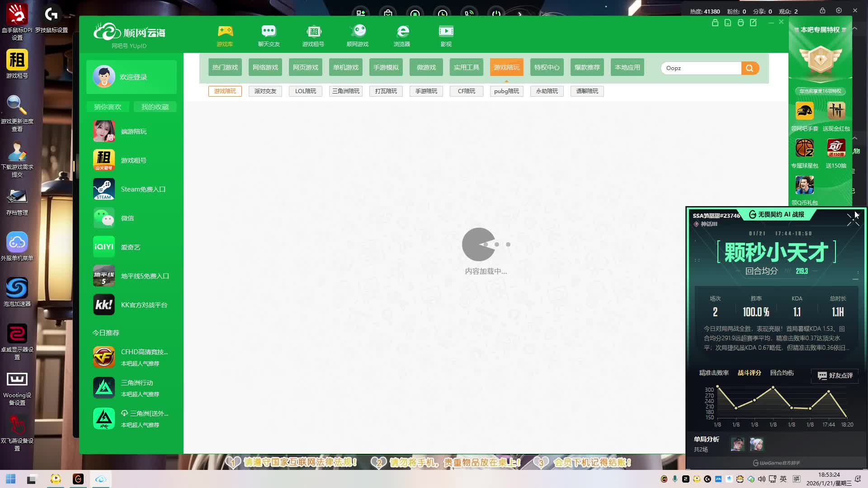Viewport: 868px width, 488px height.
Task: Switch to the 我的收藏 tab
Action: (155, 107)
